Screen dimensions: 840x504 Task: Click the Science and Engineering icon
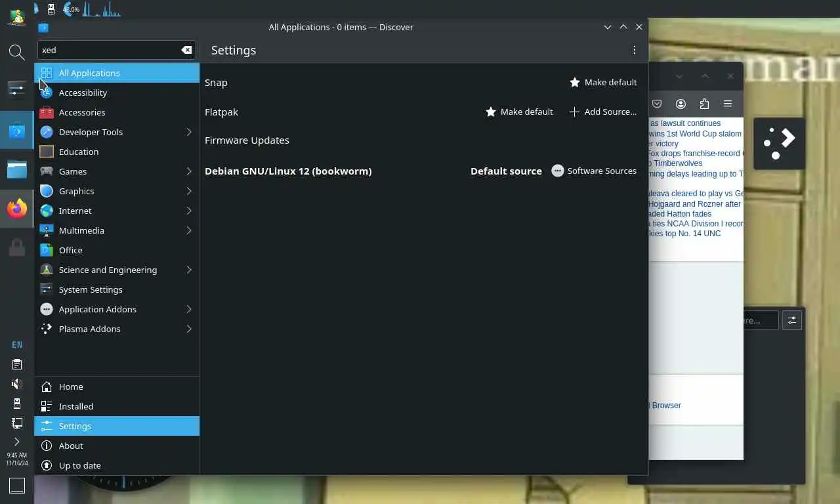pyautogui.click(x=47, y=270)
